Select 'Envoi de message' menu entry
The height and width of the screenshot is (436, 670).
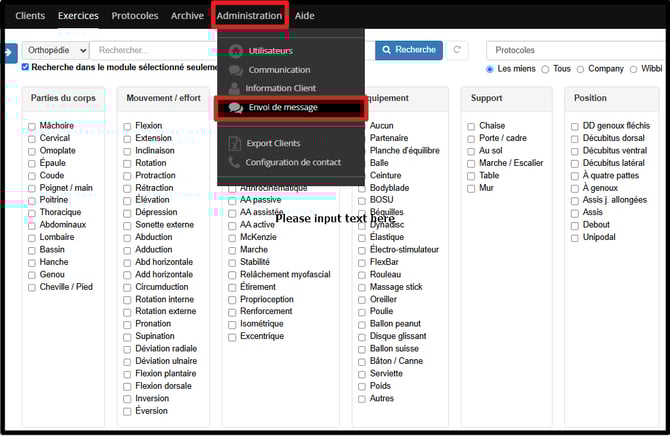click(x=283, y=107)
